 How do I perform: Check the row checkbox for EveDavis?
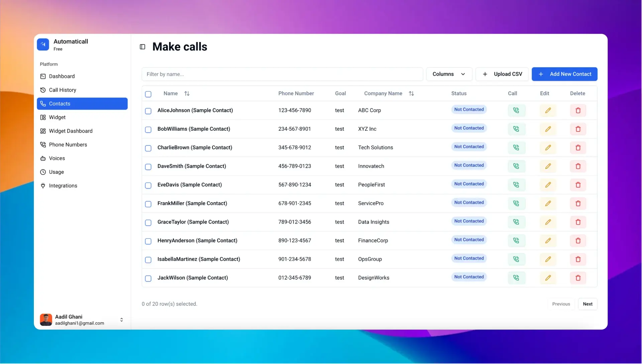pos(148,186)
